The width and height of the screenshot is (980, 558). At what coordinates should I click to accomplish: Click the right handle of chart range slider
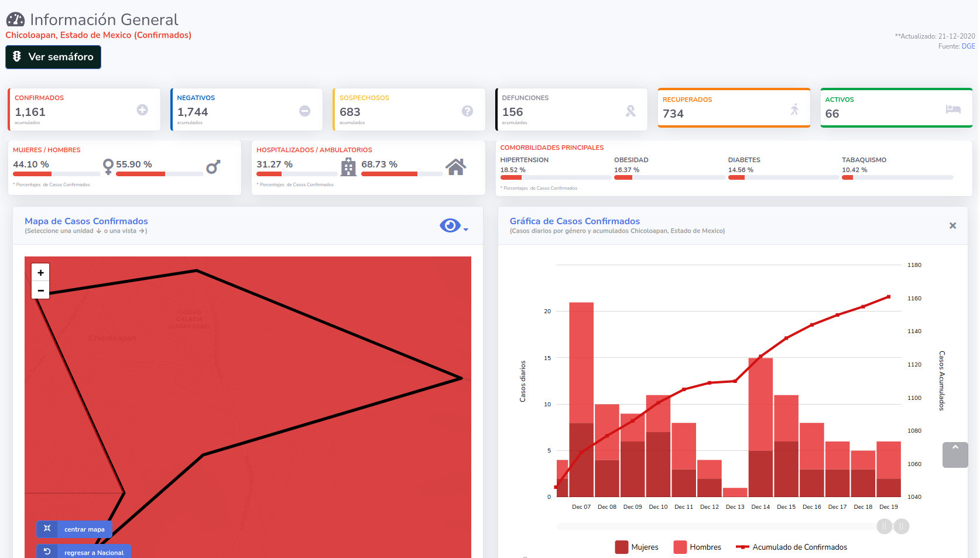pos(902,526)
